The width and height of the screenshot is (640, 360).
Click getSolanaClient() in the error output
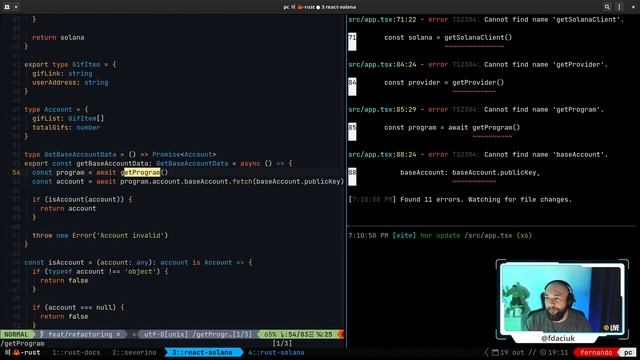(x=478, y=37)
